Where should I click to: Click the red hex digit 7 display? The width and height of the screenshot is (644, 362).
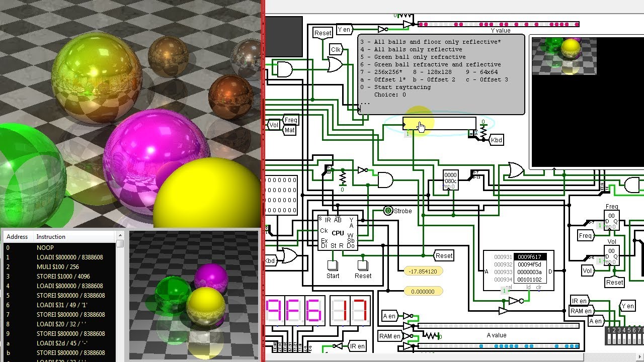361,311
